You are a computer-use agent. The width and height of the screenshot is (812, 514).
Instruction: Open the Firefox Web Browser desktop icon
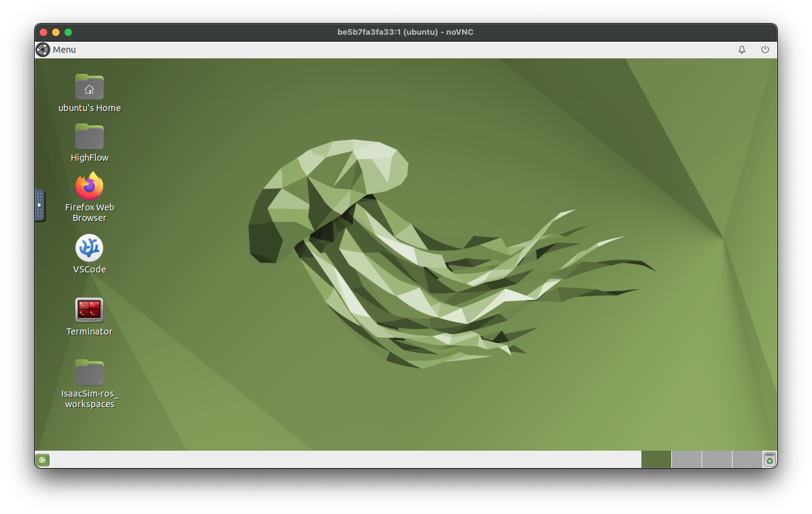click(89, 186)
